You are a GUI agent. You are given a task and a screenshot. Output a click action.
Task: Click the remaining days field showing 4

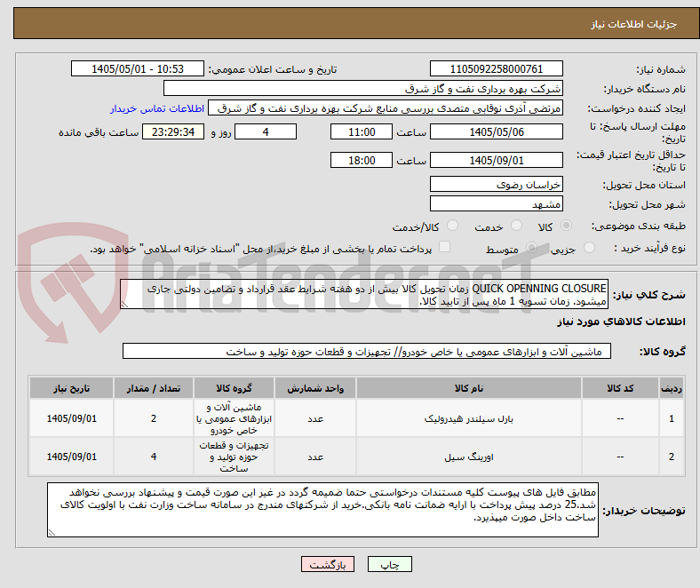tap(266, 131)
